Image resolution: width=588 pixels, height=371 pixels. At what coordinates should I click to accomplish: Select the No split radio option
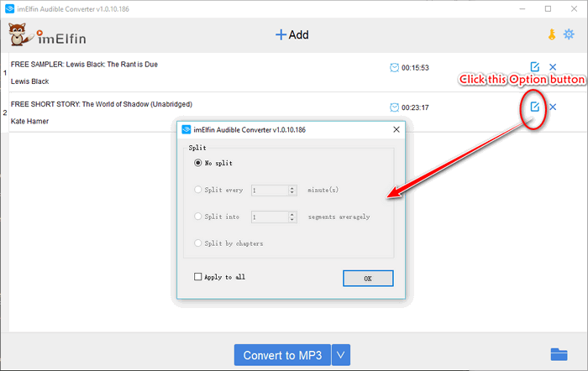coord(198,163)
